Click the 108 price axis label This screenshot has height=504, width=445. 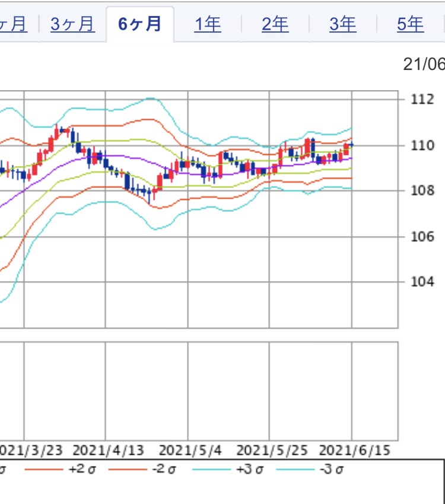tap(422, 190)
